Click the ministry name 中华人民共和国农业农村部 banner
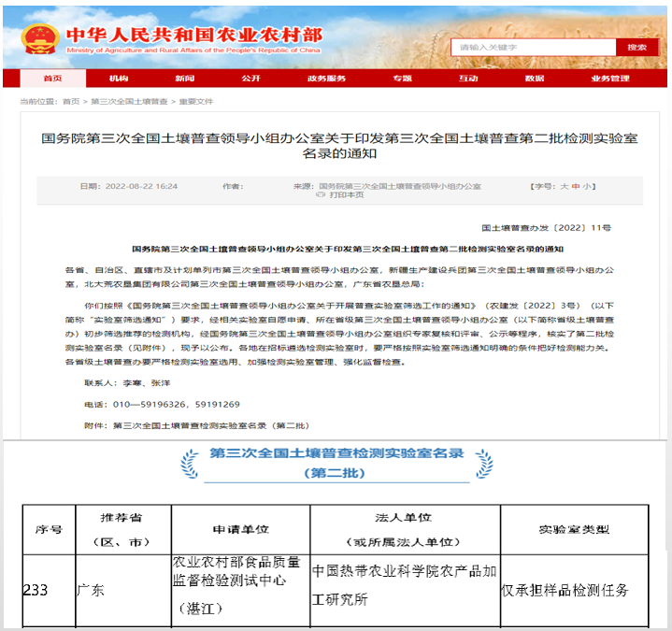 pos(194,36)
